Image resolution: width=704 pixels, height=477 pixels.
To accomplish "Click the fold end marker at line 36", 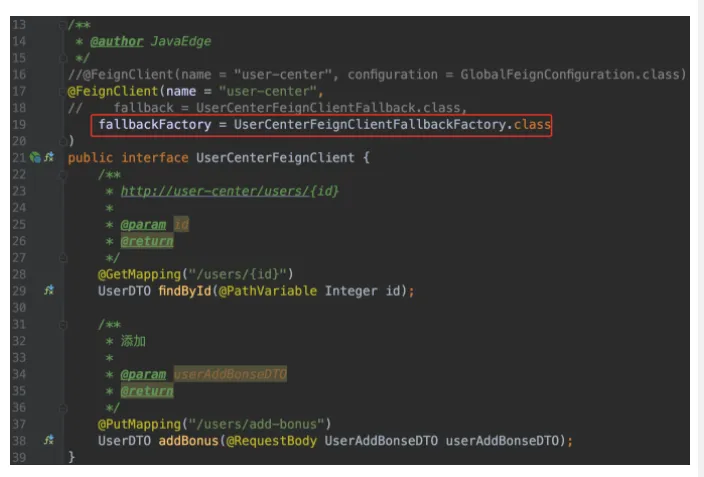I will click(x=63, y=408).
